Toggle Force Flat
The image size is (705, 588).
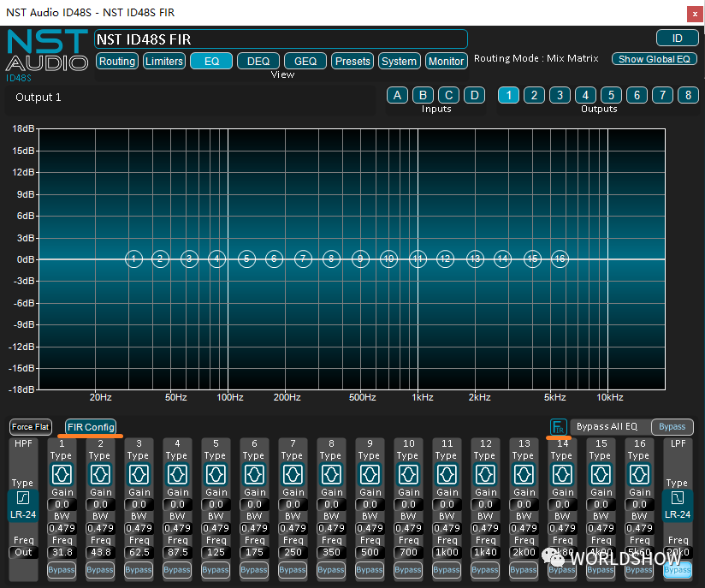[31, 426]
